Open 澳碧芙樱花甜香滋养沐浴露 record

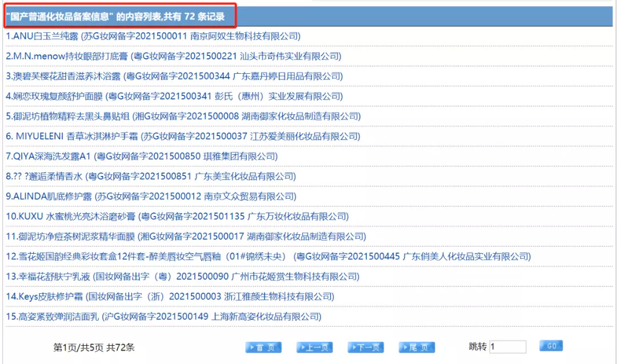pos(174,77)
